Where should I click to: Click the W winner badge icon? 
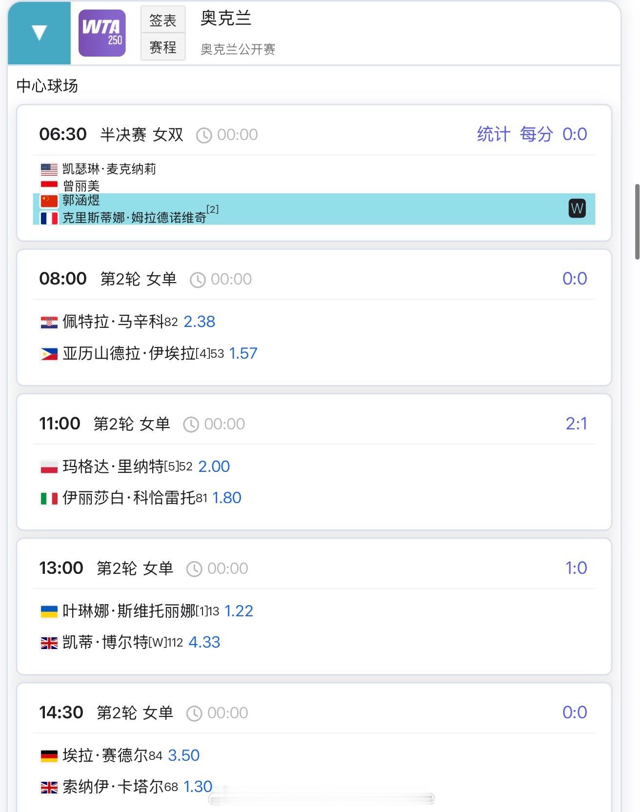pos(577,208)
